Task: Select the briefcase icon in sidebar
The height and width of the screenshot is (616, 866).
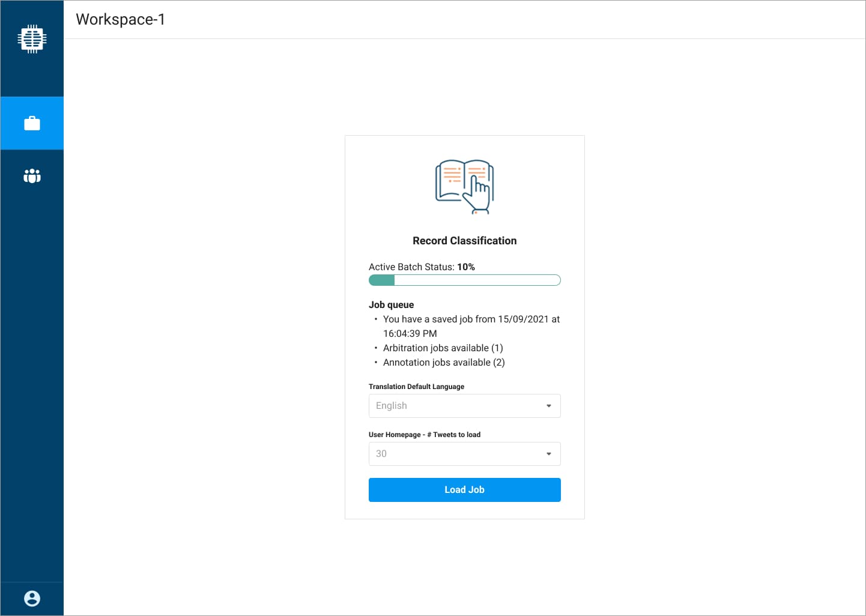Action: 32,122
